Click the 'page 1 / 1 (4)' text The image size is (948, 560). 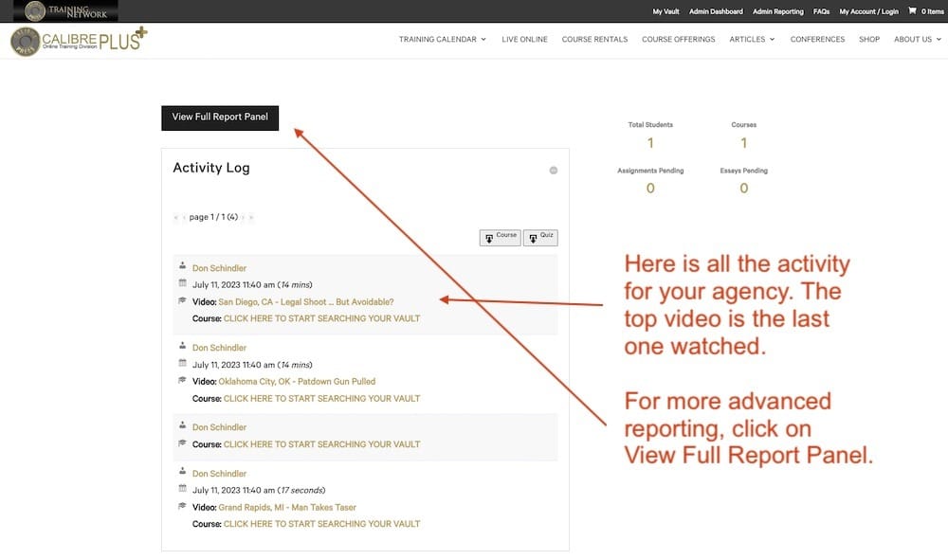pyautogui.click(x=213, y=217)
